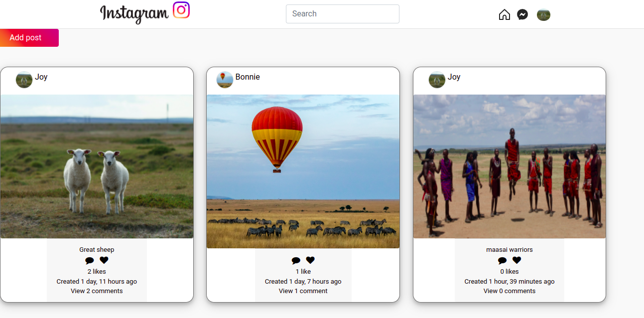Viewport: 644px width, 318px height.
Task: Open comment icon on Bonnie's post
Action: pos(296,260)
